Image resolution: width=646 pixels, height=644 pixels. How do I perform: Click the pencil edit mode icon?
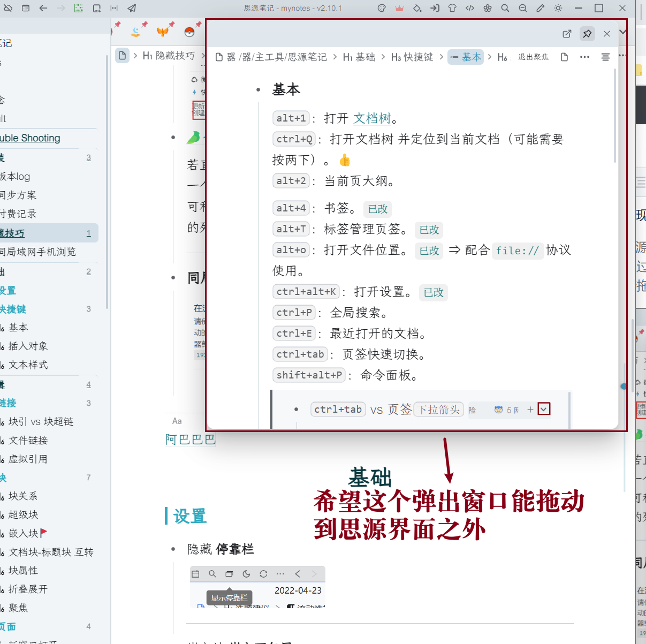coord(541,8)
